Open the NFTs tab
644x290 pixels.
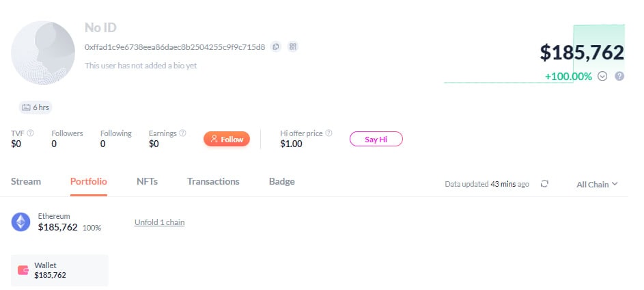[147, 181]
